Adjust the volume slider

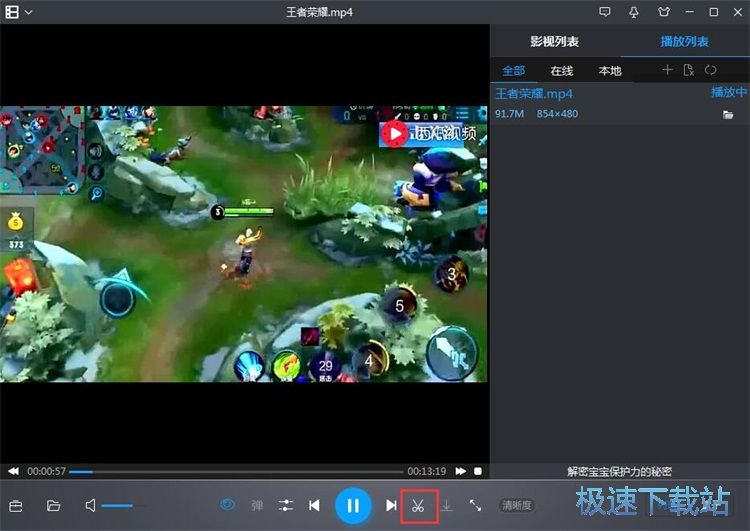click(x=123, y=506)
